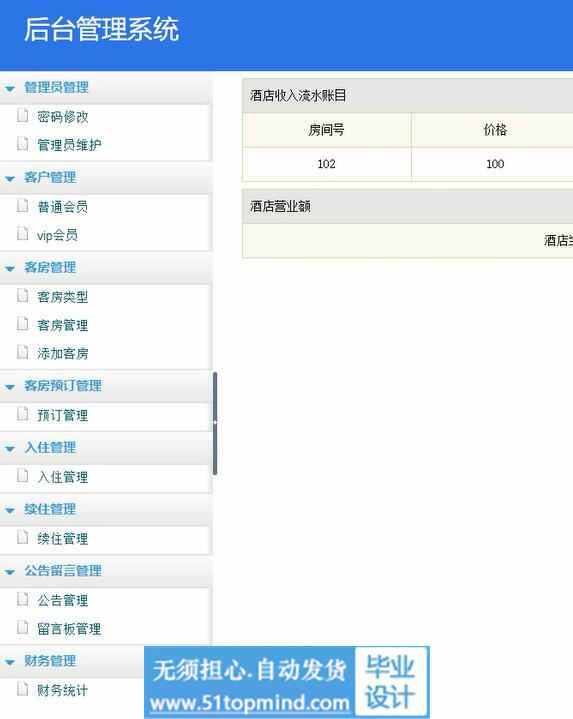Click the page icon next to 普通会员
Screen dimensions: 573x719
22,206
